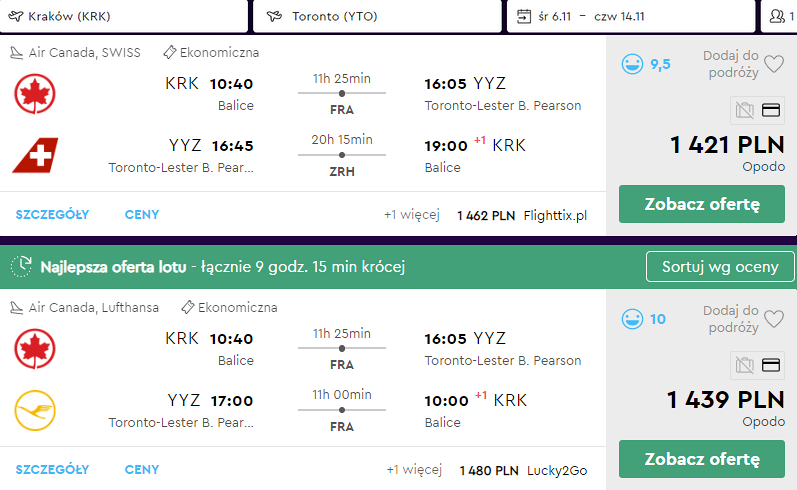Click the credit card icon above 1 439 PLN
The width and height of the screenshot is (797, 490).
pos(771,366)
